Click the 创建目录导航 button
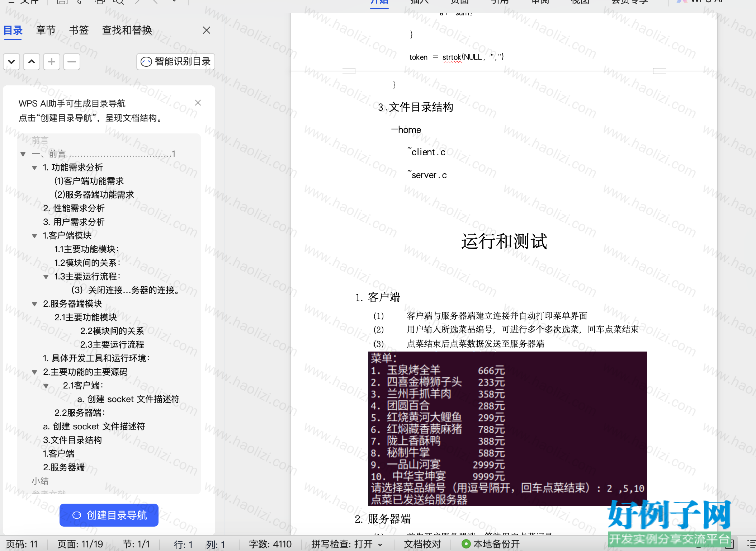Viewport: 756px width, 551px height. pos(109,515)
